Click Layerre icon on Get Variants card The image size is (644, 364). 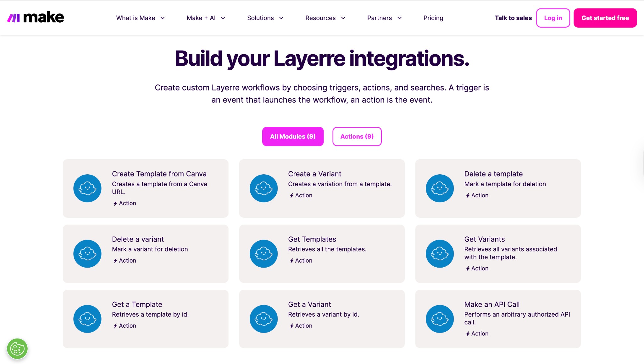click(x=440, y=253)
